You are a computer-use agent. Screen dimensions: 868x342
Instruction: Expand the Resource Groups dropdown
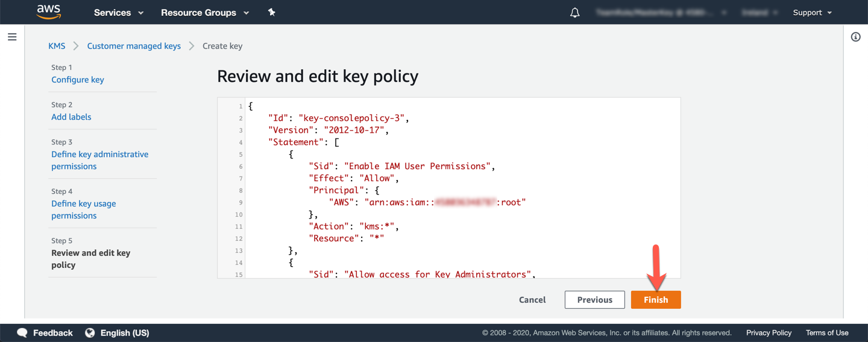point(205,13)
